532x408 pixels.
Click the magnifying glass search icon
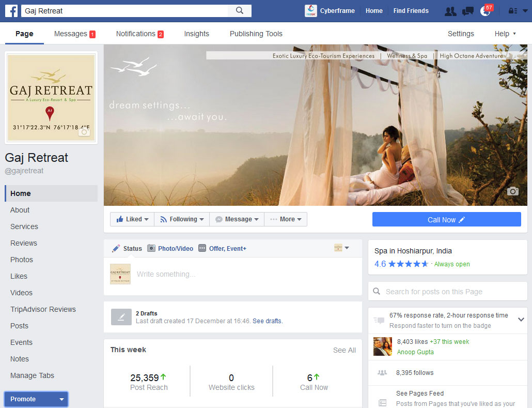click(x=241, y=10)
